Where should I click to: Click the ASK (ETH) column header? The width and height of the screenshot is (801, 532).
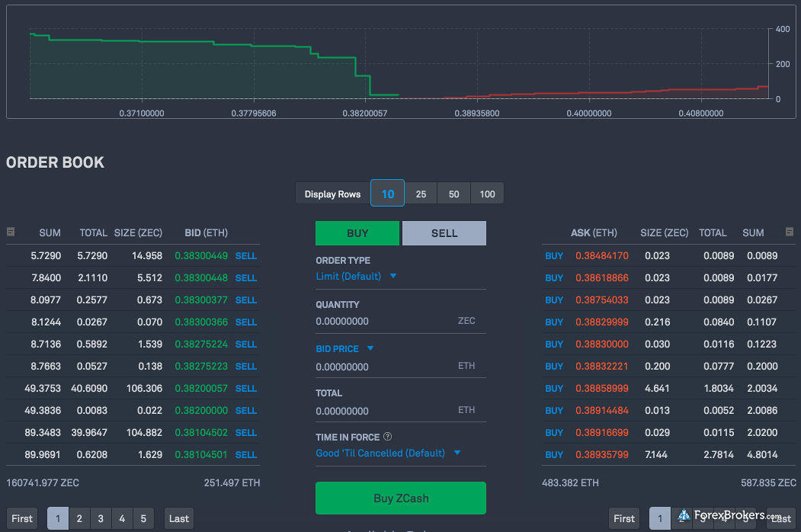594,232
